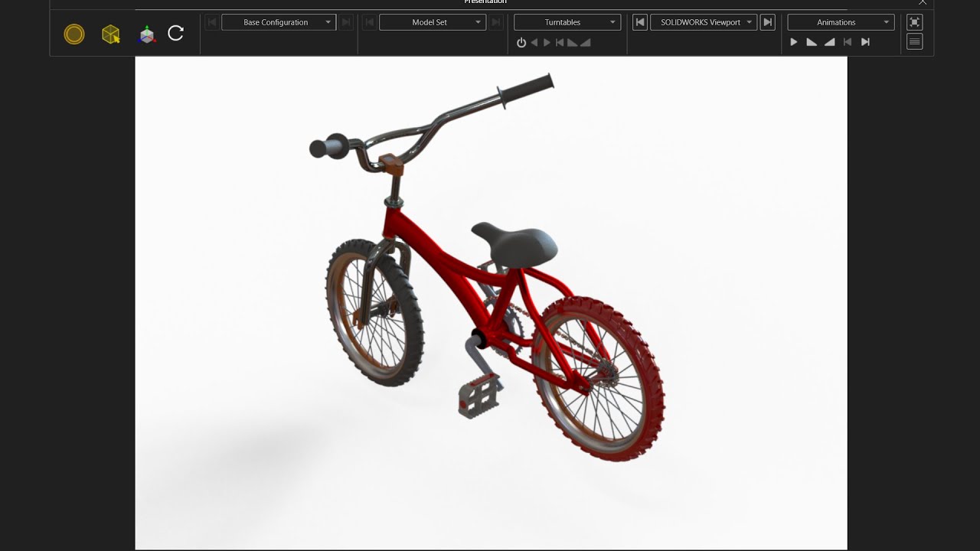The image size is (980, 551).
Task: Open the Animations dropdown
Action: click(x=841, y=22)
